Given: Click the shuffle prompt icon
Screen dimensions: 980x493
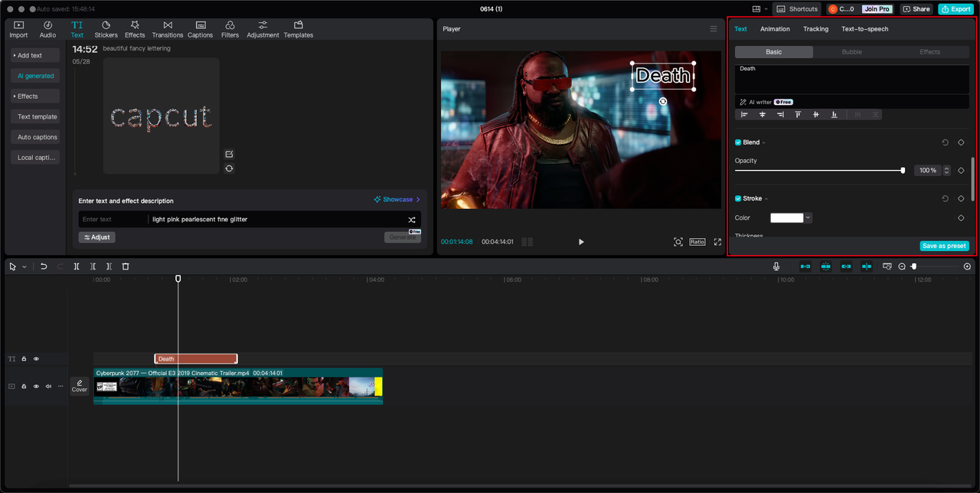Looking at the screenshot, I should coord(411,220).
